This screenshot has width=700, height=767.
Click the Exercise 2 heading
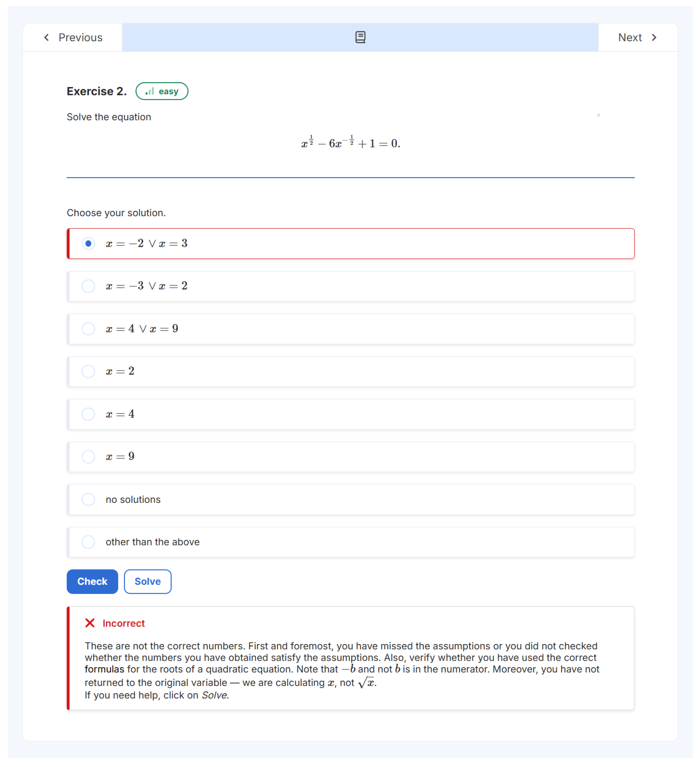[97, 91]
